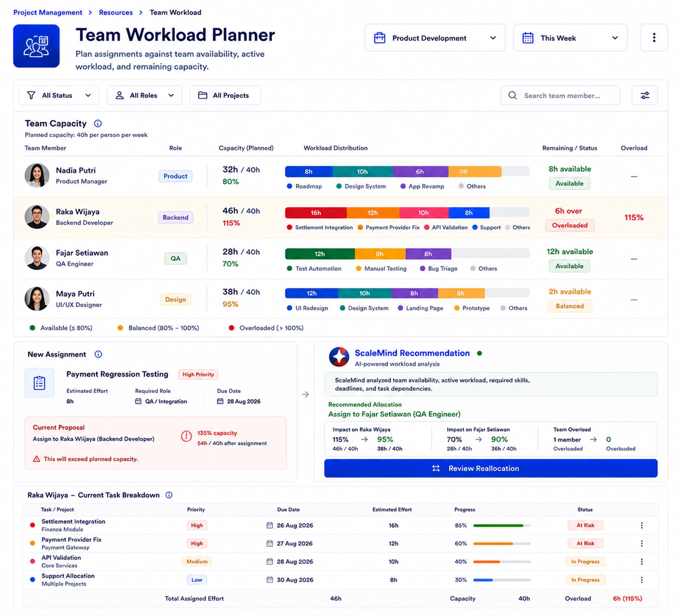This screenshot has height=616, width=682.
Task: Go to Resources breadcrumb
Action: 116,13
